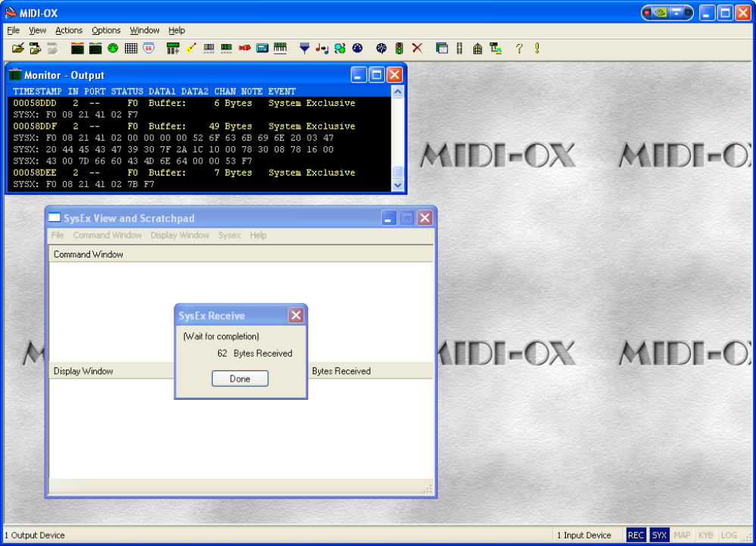Open the Actions menu
Screen dimensions: 756x546
point(69,30)
